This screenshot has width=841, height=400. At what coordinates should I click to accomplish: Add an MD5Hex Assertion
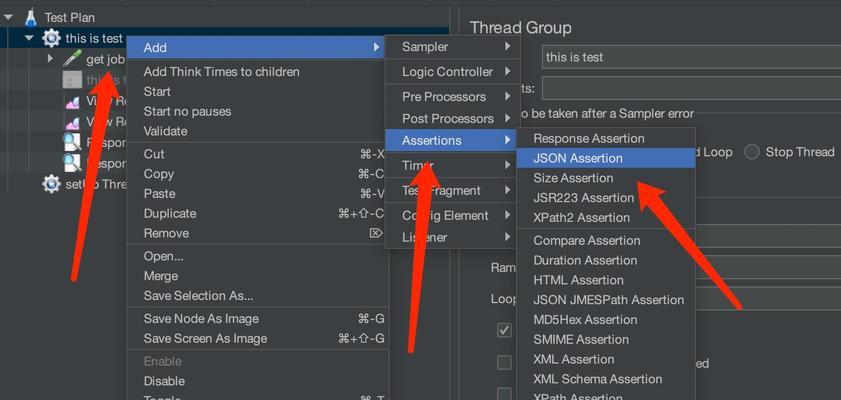(606, 320)
